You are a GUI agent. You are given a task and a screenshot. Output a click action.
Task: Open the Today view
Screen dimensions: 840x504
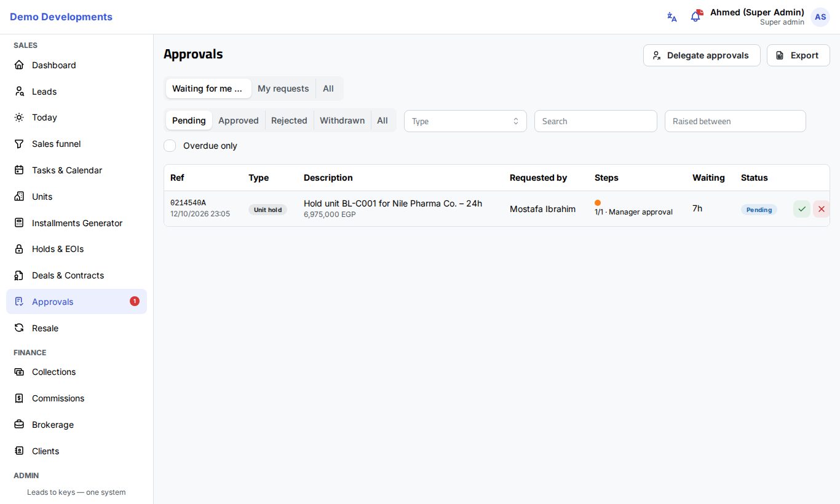pos(76,117)
